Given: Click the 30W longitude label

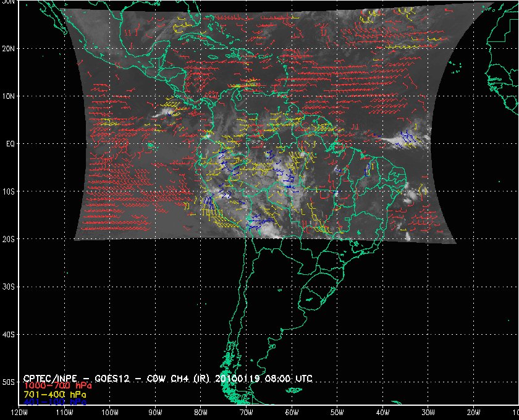Looking at the screenshot, I should point(428,413).
